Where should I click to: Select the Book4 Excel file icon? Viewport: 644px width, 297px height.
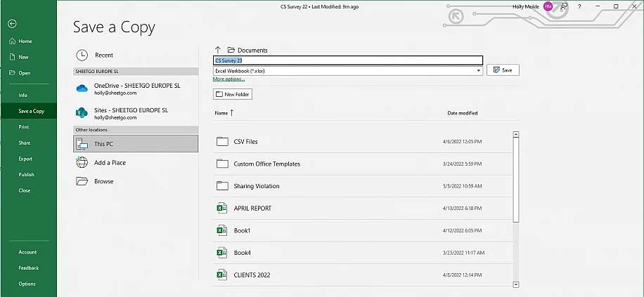click(x=222, y=253)
